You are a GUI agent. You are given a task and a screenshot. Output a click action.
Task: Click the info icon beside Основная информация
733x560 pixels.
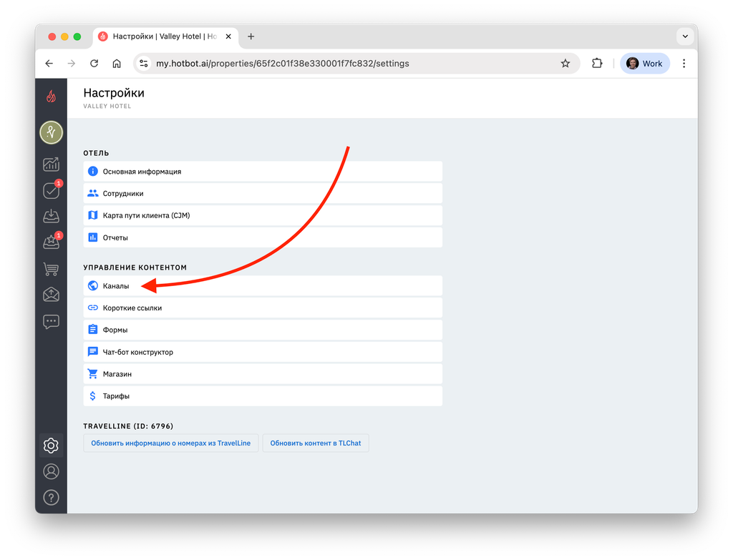(92, 172)
